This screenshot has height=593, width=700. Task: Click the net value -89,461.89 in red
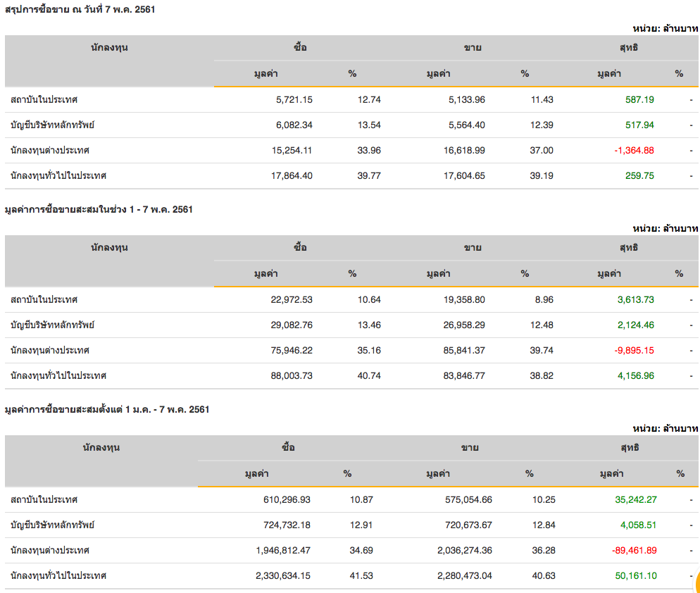632,550
